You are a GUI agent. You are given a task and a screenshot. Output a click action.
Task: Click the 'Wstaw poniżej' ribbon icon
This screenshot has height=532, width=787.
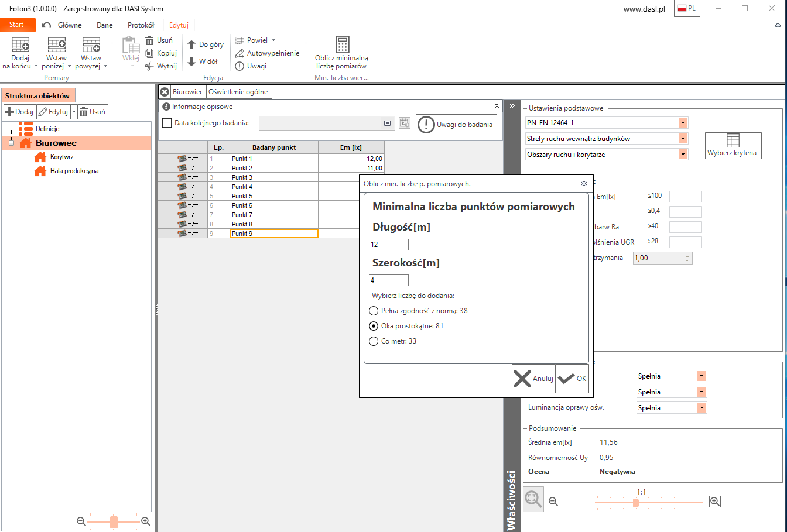pos(57,45)
